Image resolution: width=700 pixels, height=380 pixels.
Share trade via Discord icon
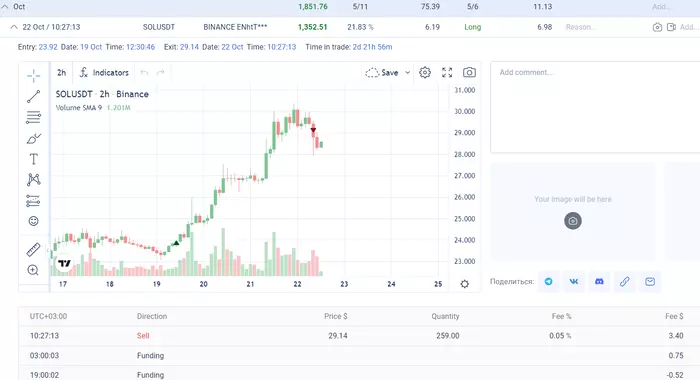click(599, 281)
